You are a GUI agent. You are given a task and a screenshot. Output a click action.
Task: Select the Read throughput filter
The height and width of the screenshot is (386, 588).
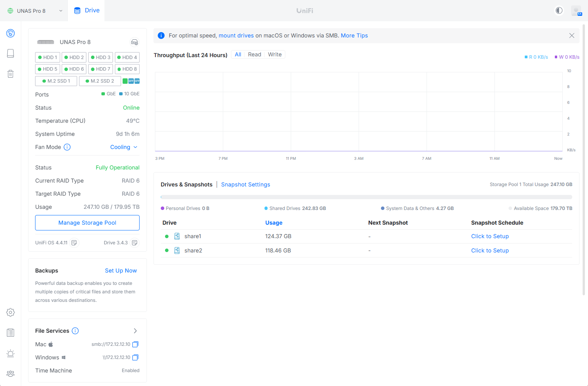(254, 54)
